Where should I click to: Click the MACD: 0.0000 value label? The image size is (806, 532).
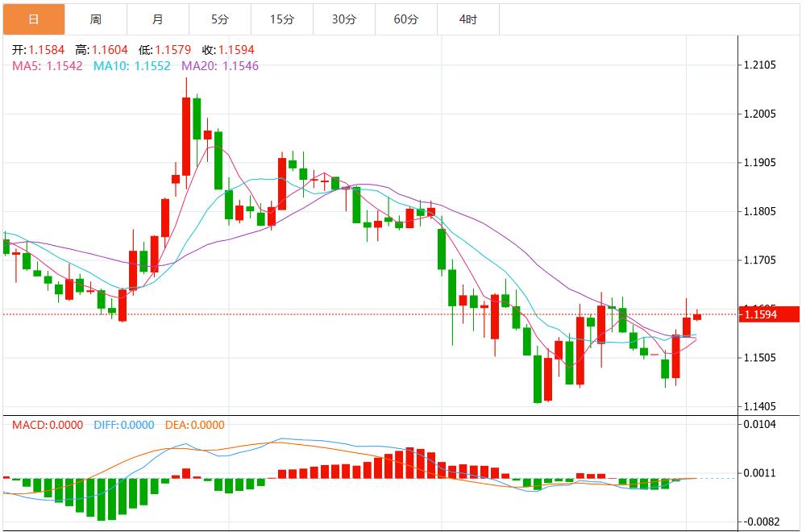[48, 425]
